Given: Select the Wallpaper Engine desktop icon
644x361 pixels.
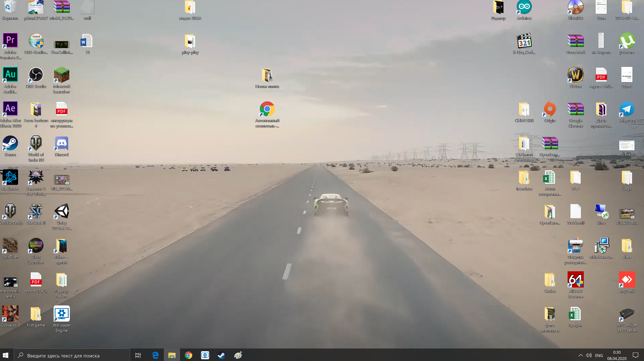Looking at the screenshot, I should (x=61, y=314).
